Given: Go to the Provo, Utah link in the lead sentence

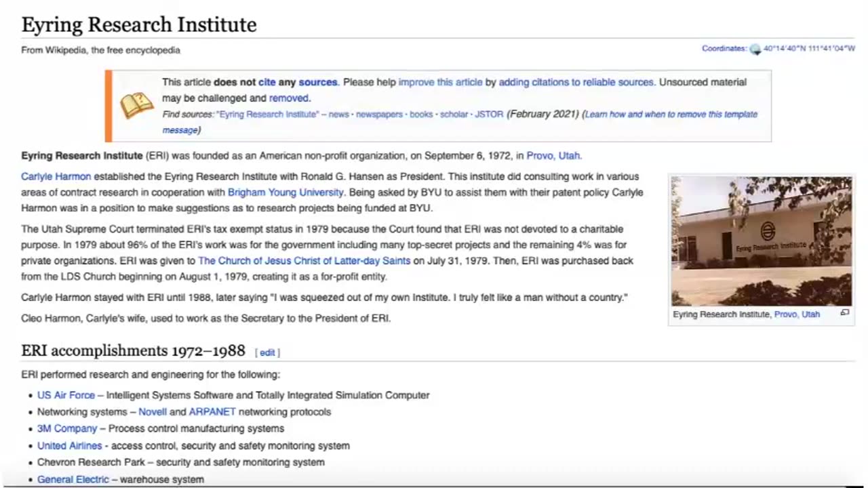Looking at the screenshot, I should (553, 156).
